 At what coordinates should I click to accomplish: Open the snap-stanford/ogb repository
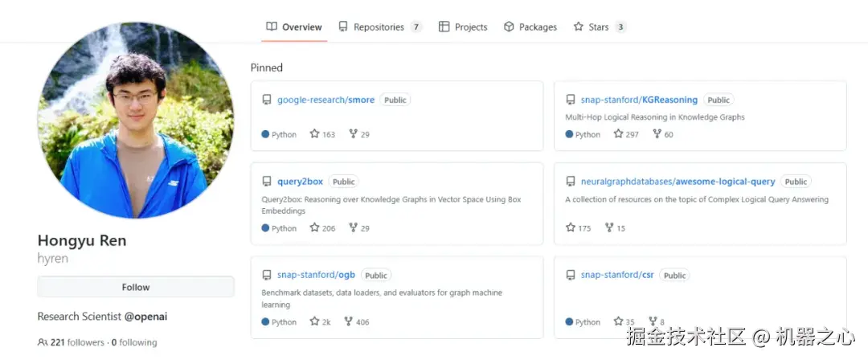coord(316,275)
